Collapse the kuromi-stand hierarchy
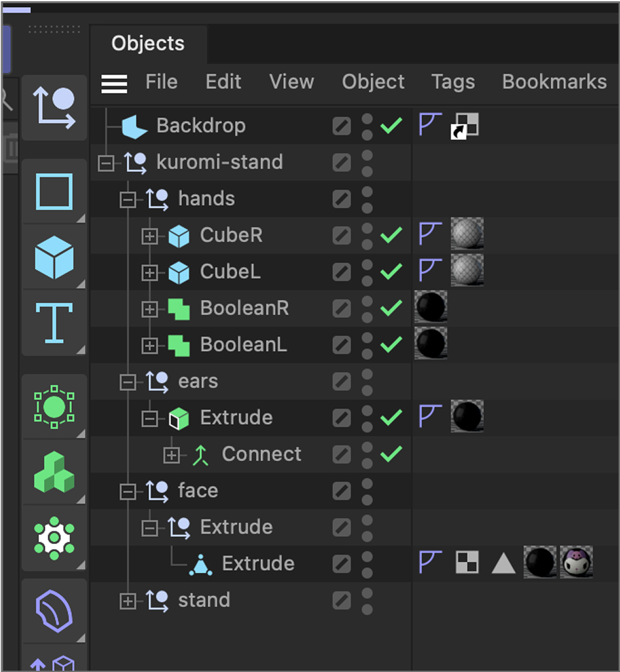Viewport: 620px width, 672px height. tap(106, 163)
